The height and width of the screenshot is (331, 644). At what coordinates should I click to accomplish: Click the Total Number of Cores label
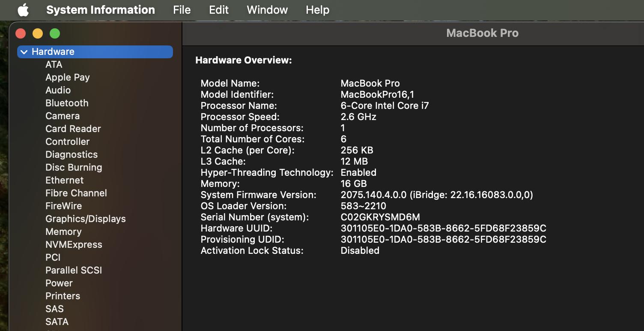coord(253,139)
